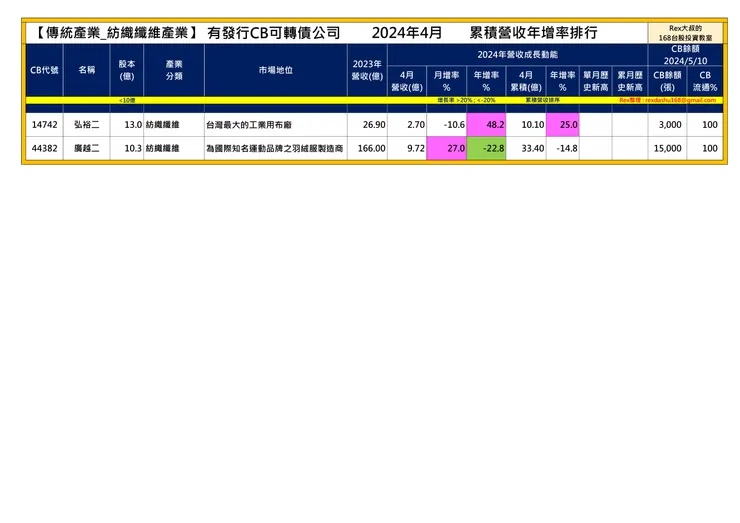Click the CB餘額(張) column header
Screen dimensions: 740x523
coord(667,81)
